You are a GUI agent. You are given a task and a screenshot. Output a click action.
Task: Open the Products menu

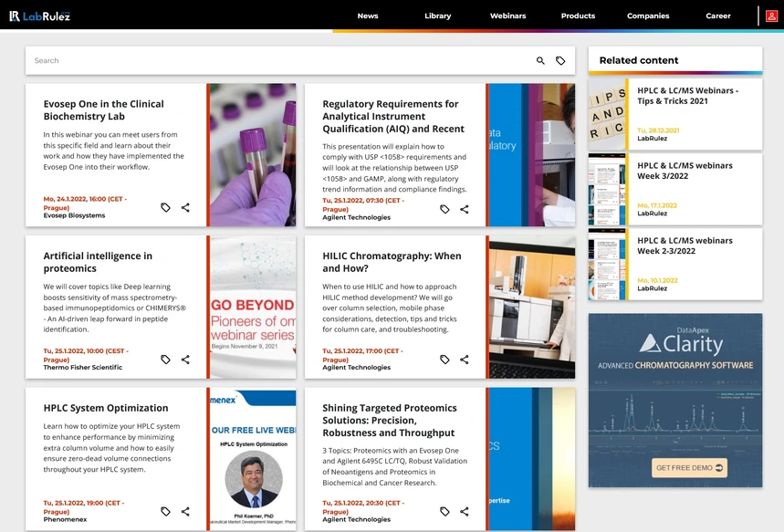tap(578, 16)
